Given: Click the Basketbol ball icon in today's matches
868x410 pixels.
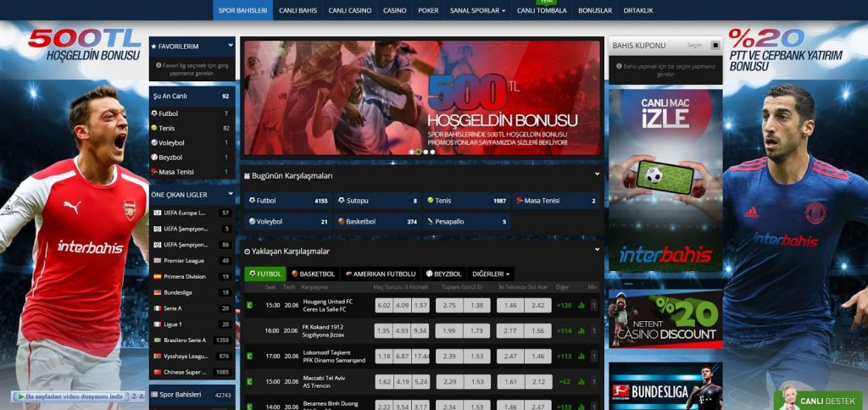Looking at the screenshot, I should point(342,221).
